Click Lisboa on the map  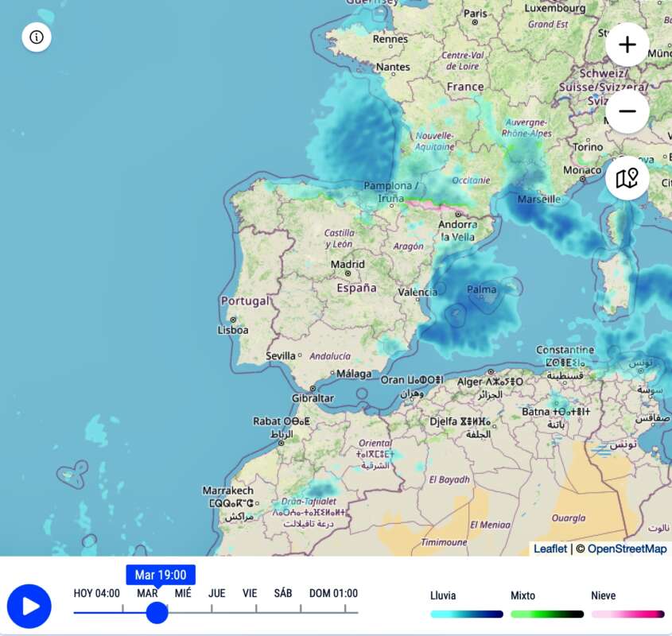point(233,329)
